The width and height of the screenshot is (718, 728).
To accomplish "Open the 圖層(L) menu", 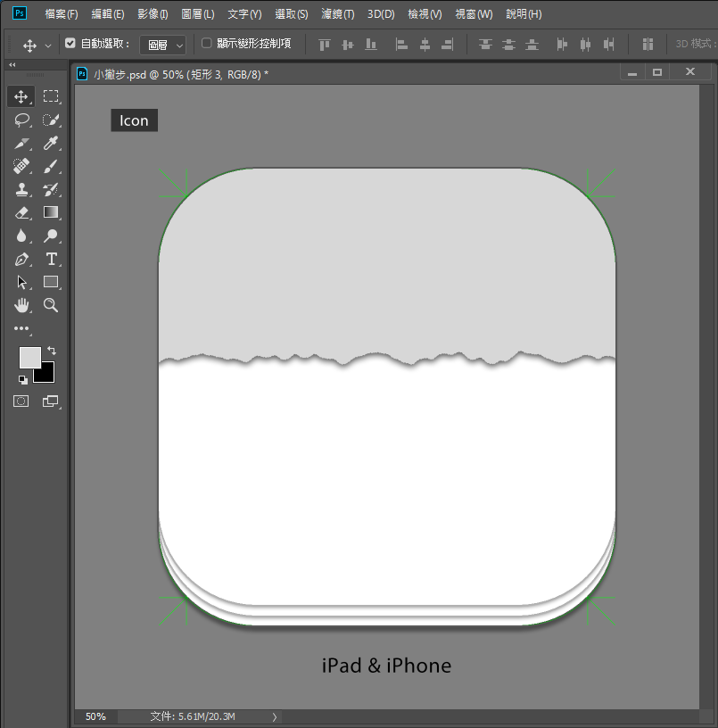I will [x=198, y=14].
